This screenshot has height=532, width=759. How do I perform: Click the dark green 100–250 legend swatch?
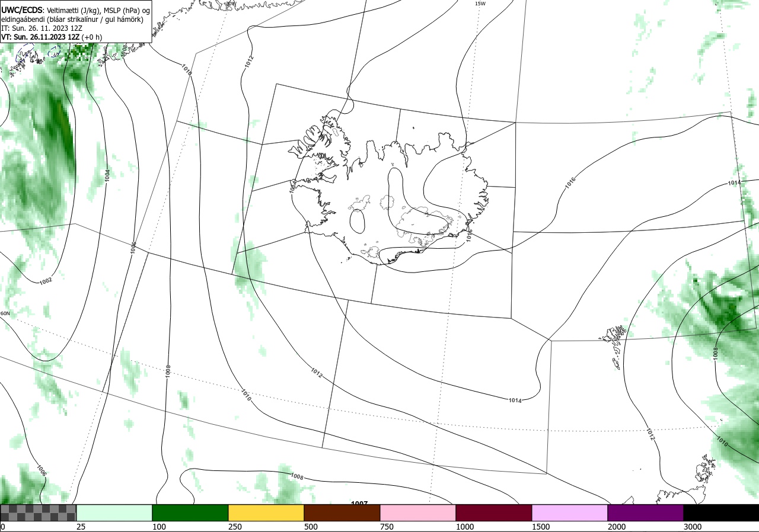coord(190,513)
